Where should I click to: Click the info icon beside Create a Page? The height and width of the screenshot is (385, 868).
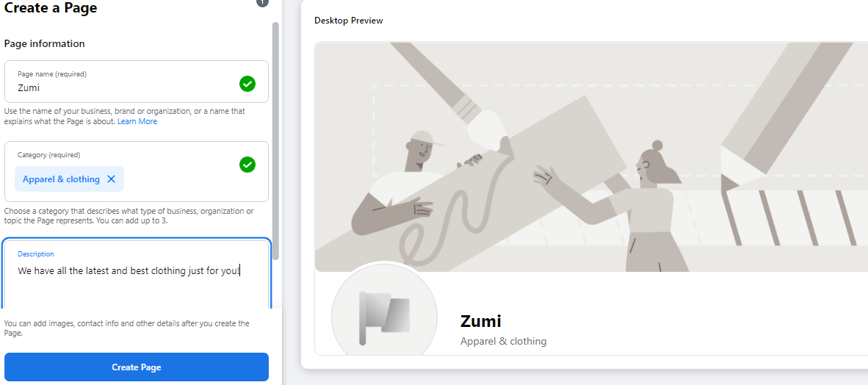pos(262,2)
